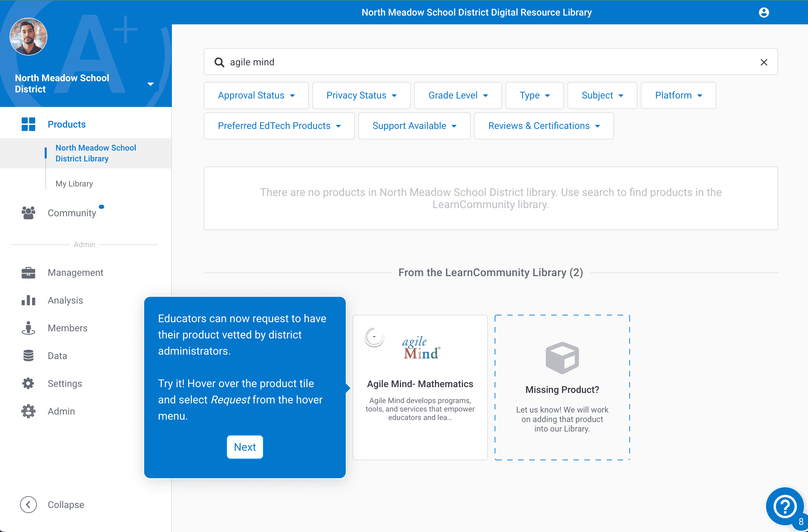Image resolution: width=808 pixels, height=532 pixels.
Task: Go to the Products menu item
Action: coord(67,124)
